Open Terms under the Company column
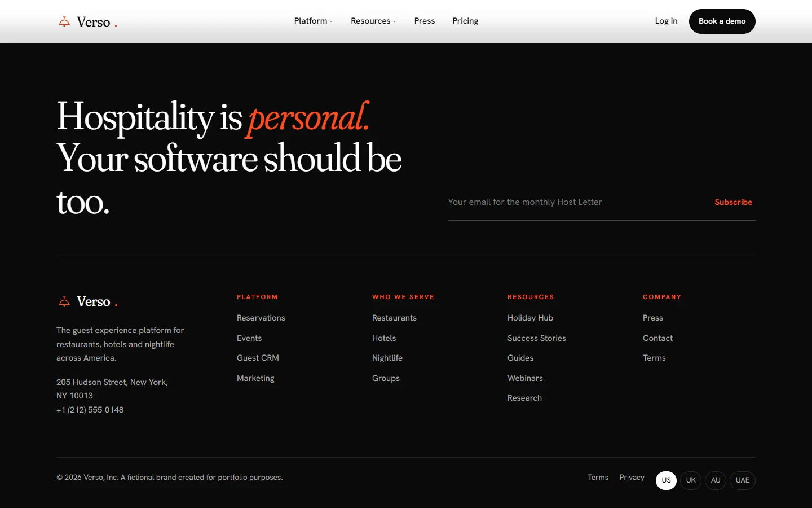This screenshot has height=508, width=812. (654, 358)
